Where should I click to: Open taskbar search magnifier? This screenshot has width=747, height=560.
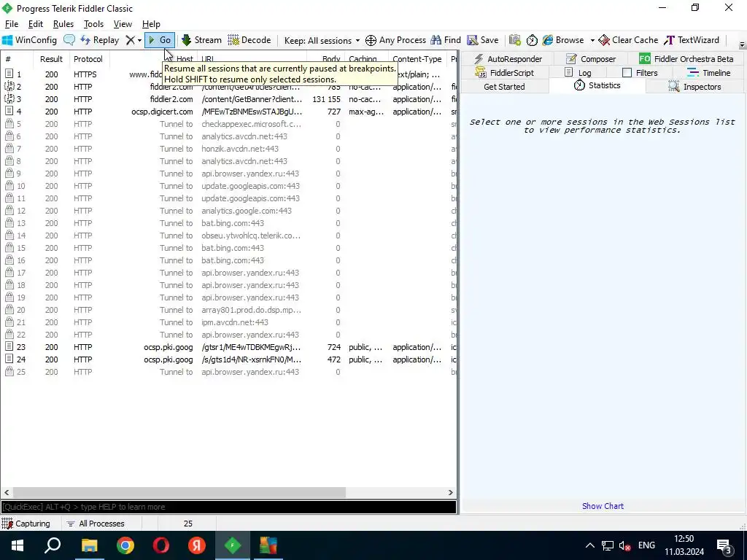click(x=53, y=545)
